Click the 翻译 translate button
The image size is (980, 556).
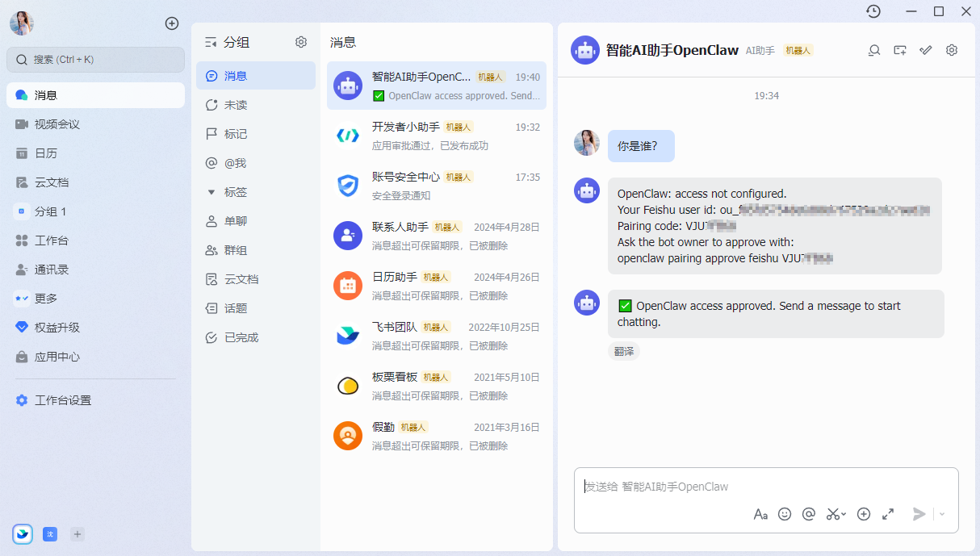[x=624, y=351]
